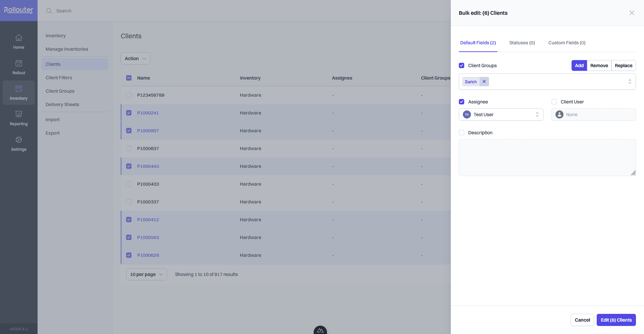Uncheck the P1000807 row checkbox

coord(129,131)
